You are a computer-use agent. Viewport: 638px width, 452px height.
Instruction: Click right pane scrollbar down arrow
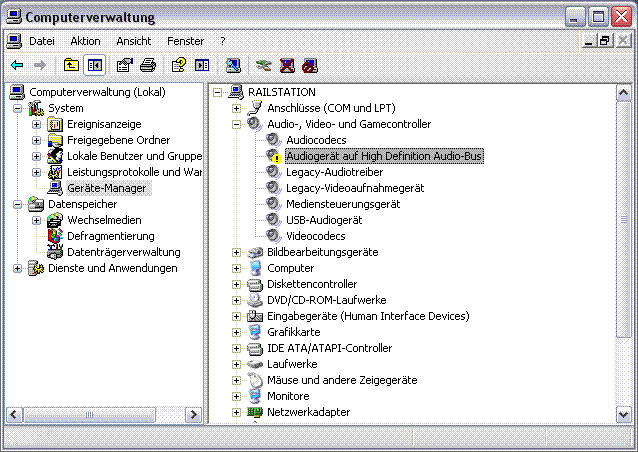(x=623, y=414)
